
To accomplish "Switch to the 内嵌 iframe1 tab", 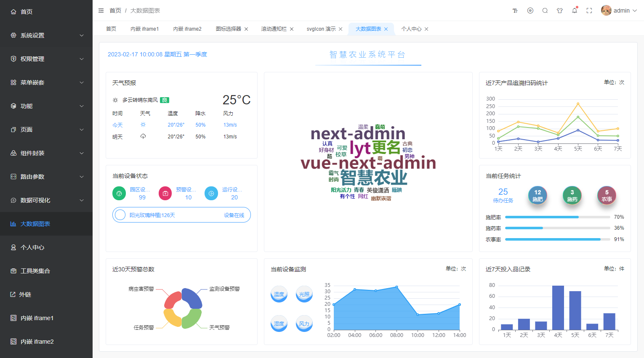I will (x=144, y=29).
